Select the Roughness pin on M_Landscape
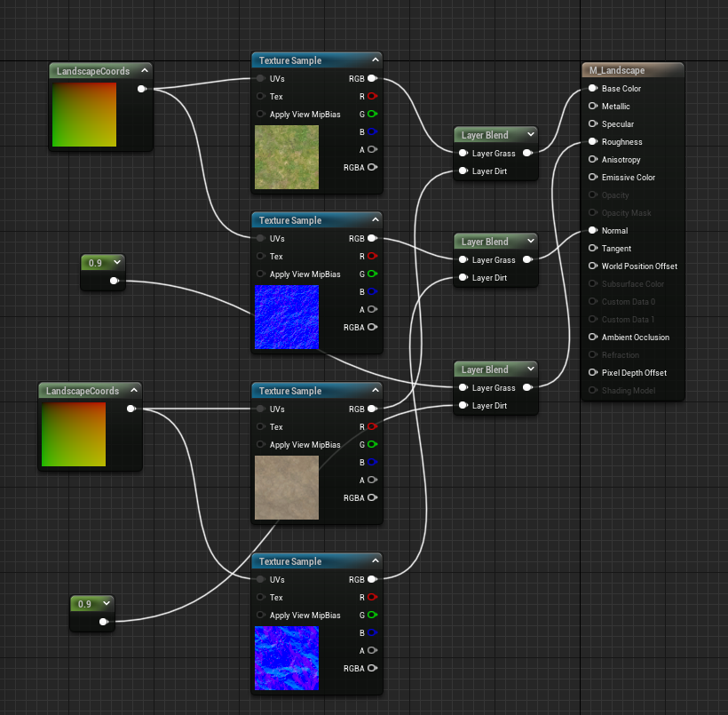The height and width of the screenshot is (715, 728). coord(592,142)
